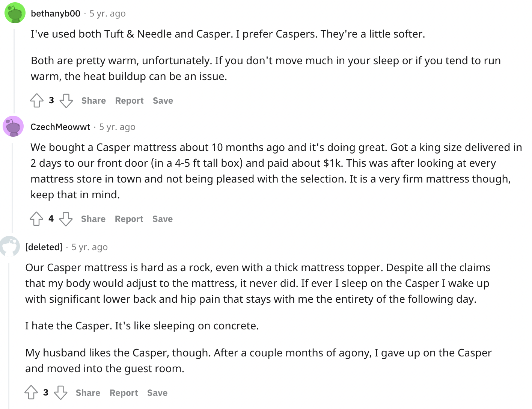Screen dimensions: 532x409
Task: Downvote CzechMeowwt's Casper comment
Action: (x=66, y=219)
